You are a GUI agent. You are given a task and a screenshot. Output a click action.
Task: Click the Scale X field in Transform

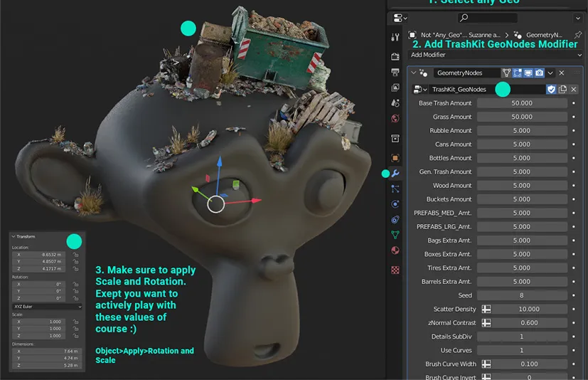pyautogui.click(x=38, y=322)
